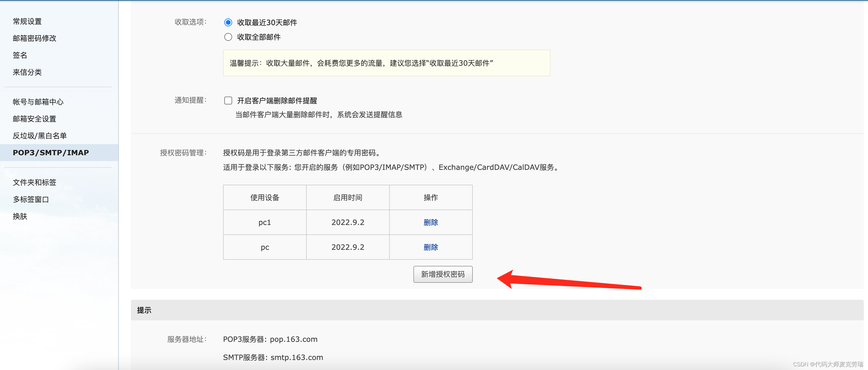Open 反垃圾/黑白名单 settings
The width and height of the screenshot is (868, 370).
click(x=40, y=136)
